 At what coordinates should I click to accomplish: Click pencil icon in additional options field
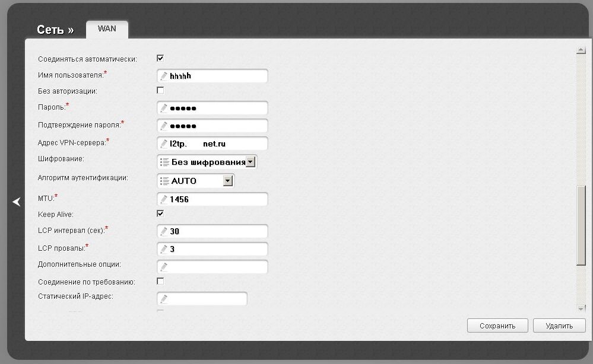click(164, 267)
